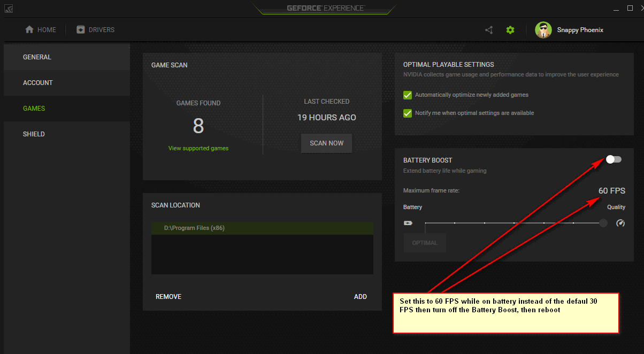Click the Battery Boost frame rate slider handle
Viewport: 644px width, 354px height.
tap(603, 223)
